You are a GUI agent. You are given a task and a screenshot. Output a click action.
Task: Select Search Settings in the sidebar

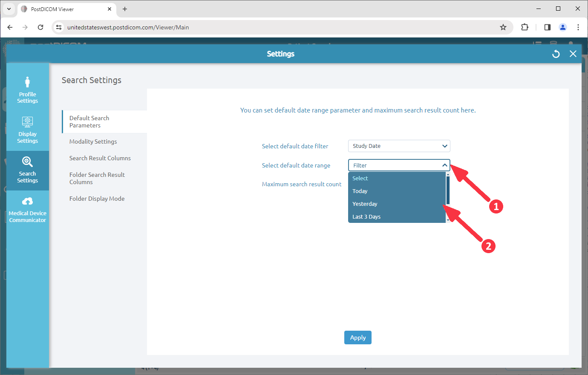click(x=27, y=170)
